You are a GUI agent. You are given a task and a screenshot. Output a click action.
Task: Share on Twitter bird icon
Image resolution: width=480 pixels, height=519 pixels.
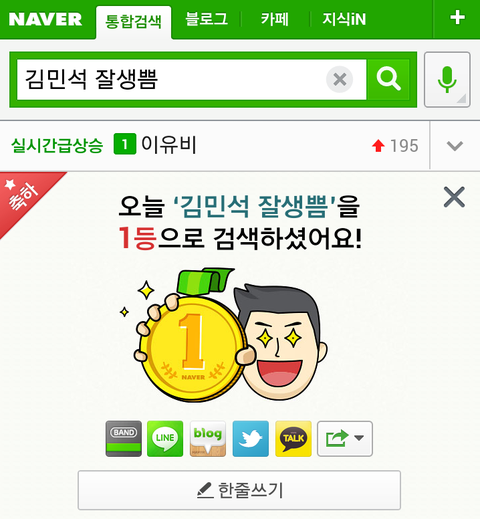click(x=250, y=438)
